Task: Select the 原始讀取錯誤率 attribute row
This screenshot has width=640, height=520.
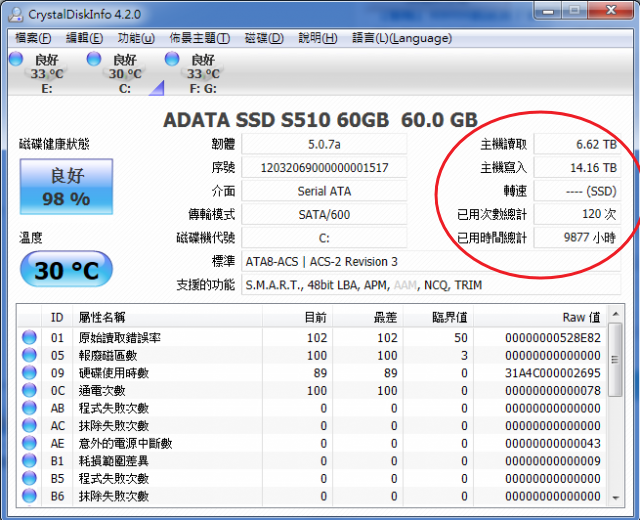Action: 312,338
